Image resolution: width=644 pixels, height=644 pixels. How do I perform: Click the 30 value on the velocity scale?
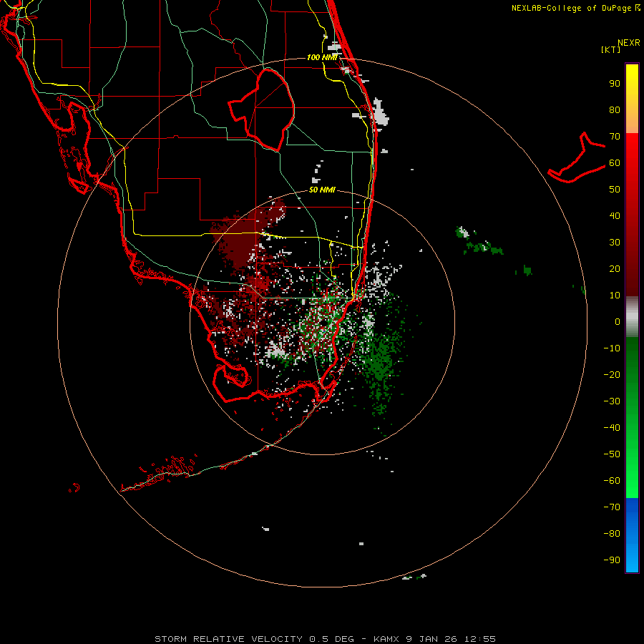click(x=615, y=243)
